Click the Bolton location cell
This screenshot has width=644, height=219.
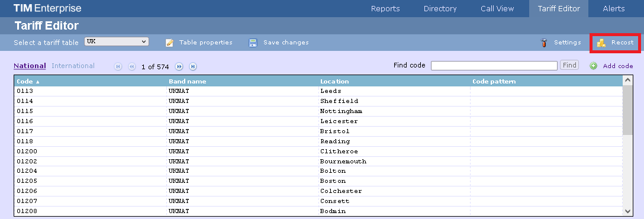coord(394,171)
